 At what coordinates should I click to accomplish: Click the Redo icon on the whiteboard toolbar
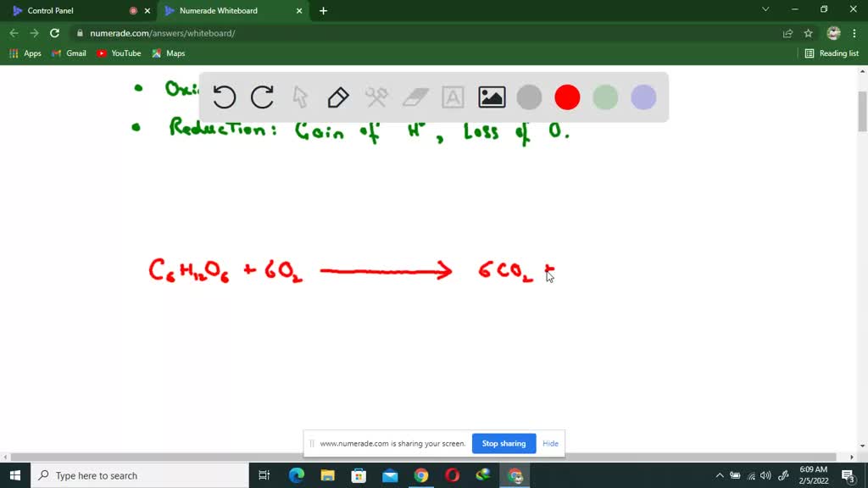pos(262,97)
